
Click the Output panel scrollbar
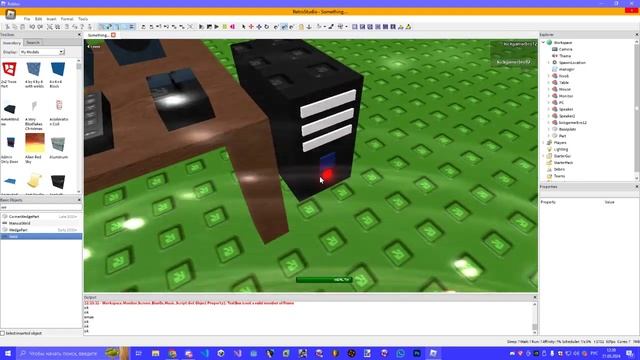[535, 318]
